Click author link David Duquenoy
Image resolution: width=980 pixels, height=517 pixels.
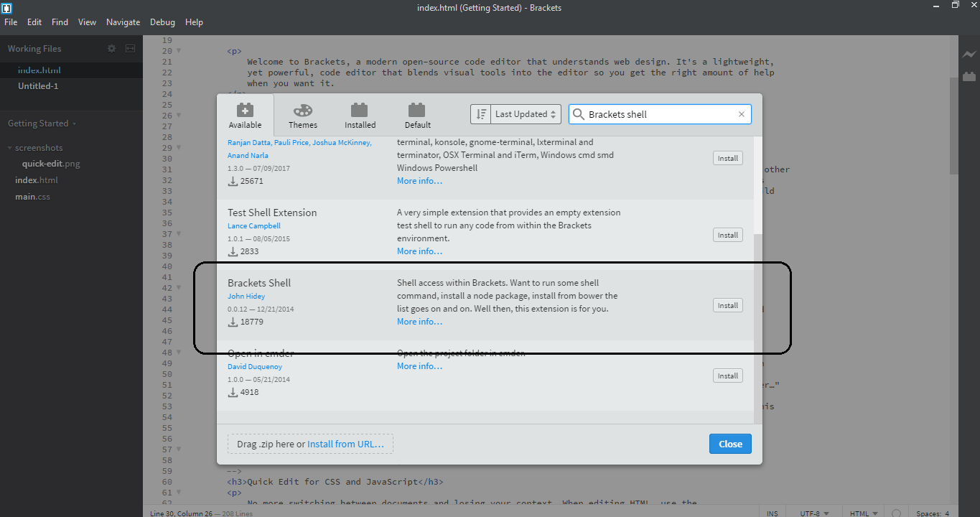pos(255,366)
